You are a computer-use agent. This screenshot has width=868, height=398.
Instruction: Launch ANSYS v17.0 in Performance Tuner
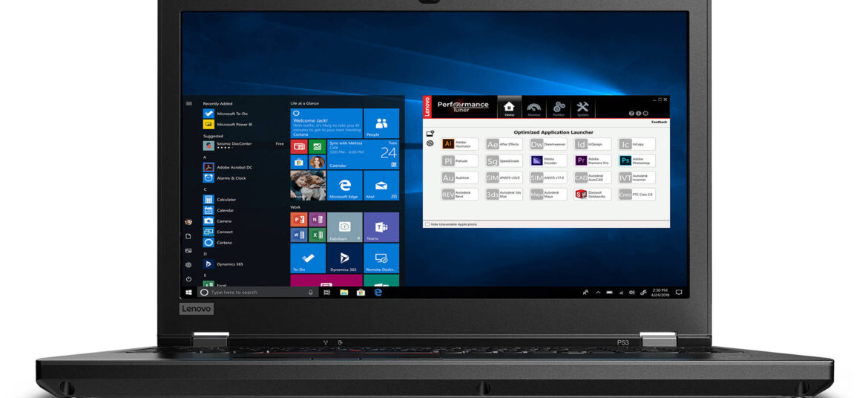(x=548, y=177)
